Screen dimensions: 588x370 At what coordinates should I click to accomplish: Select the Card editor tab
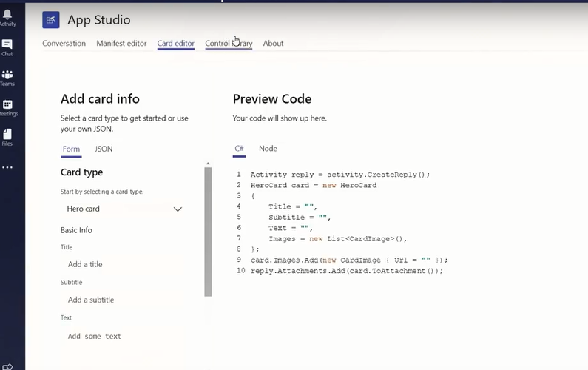pos(175,44)
